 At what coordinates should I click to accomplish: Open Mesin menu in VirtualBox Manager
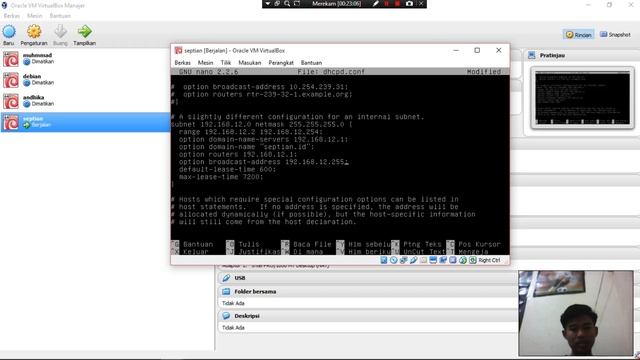(35, 16)
